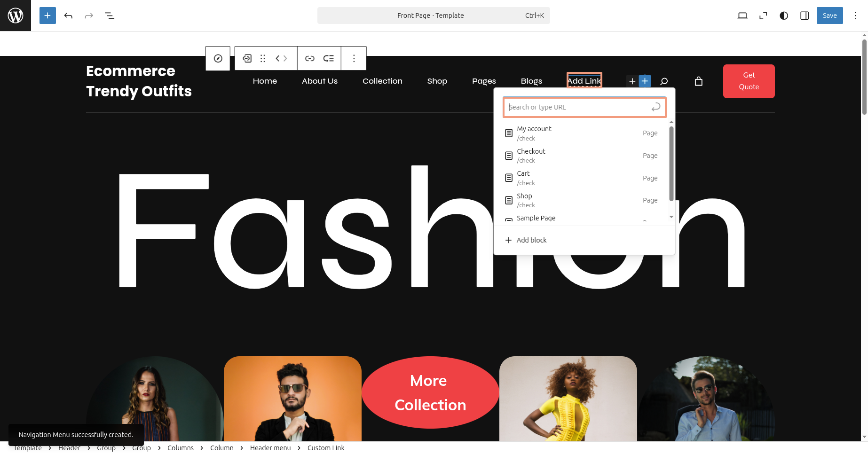The height and width of the screenshot is (454, 868).
Task: Open block Options in the block toolbar
Action: pyautogui.click(x=354, y=58)
